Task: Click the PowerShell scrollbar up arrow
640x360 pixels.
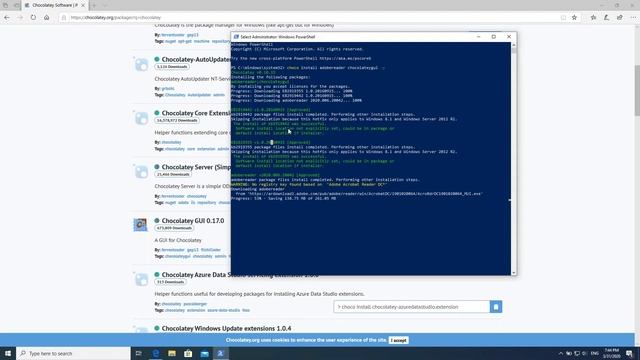Action: point(513,45)
